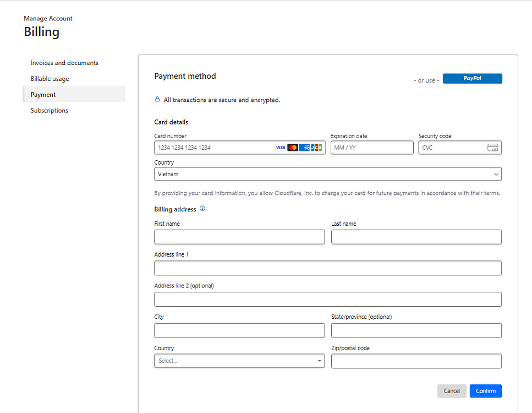The image size is (532, 413).
Task: Click the Expiration date field
Action: tap(371, 148)
